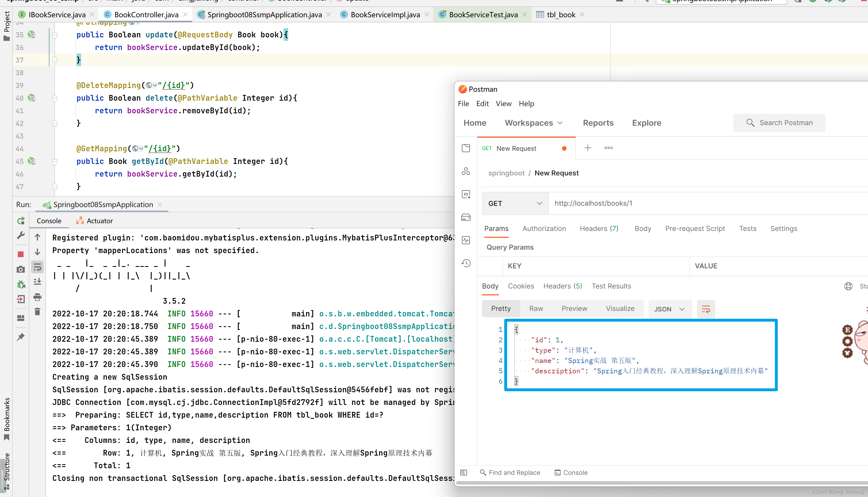The height and width of the screenshot is (497, 868).
Task: Click the springboot collection breadcrumb link
Action: (x=506, y=173)
